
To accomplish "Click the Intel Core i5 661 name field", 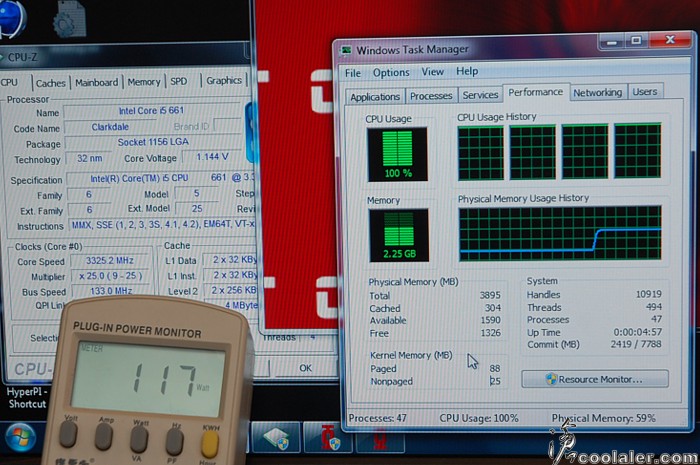I will (152, 111).
